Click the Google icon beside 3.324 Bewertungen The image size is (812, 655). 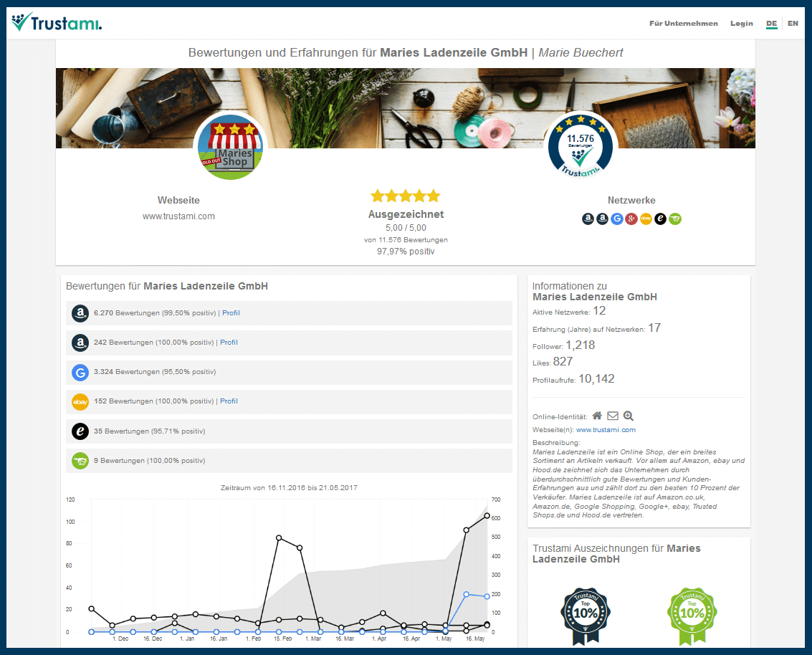(x=80, y=372)
